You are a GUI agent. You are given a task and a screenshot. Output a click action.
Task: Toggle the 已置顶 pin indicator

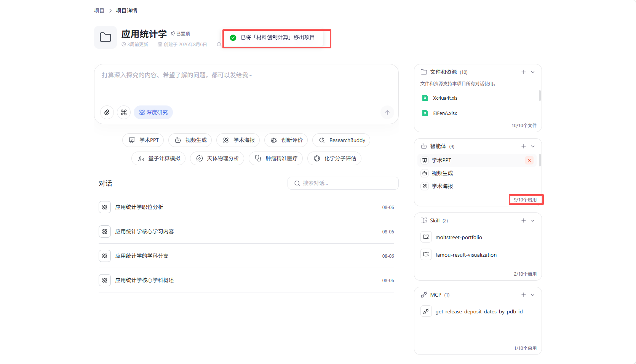pyautogui.click(x=181, y=34)
